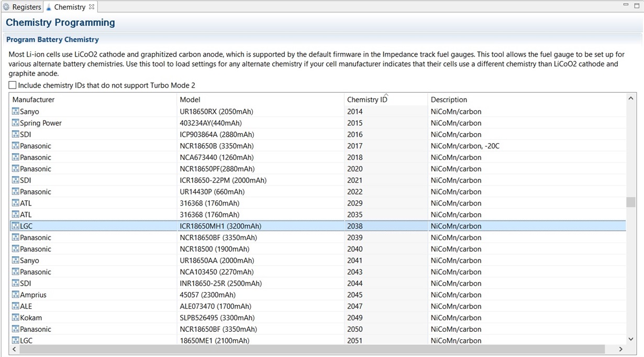This screenshot has width=644, height=357.
Task: Select model NCR18500 (1900mAh)
Action: pyautogui.click(x=215, y=249)
